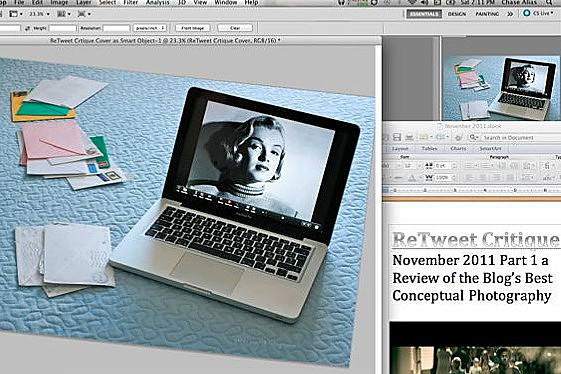Open the Filter menu

click(131, 3)
